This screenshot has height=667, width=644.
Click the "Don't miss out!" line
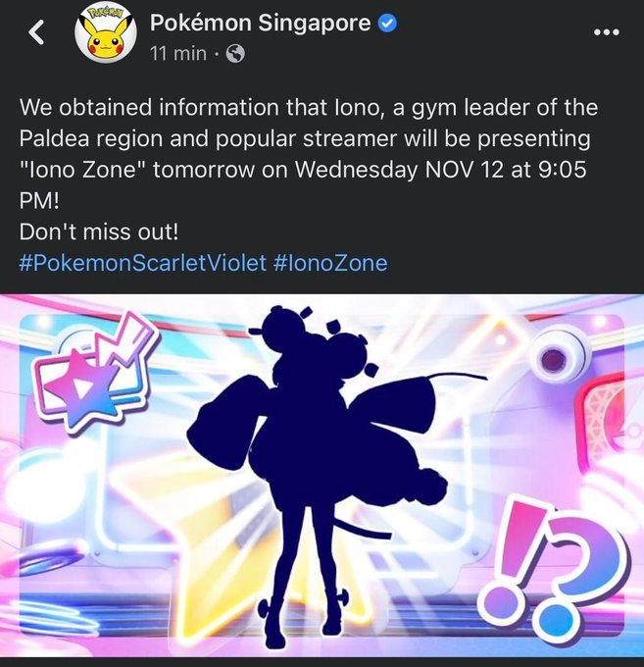point(99,231)
